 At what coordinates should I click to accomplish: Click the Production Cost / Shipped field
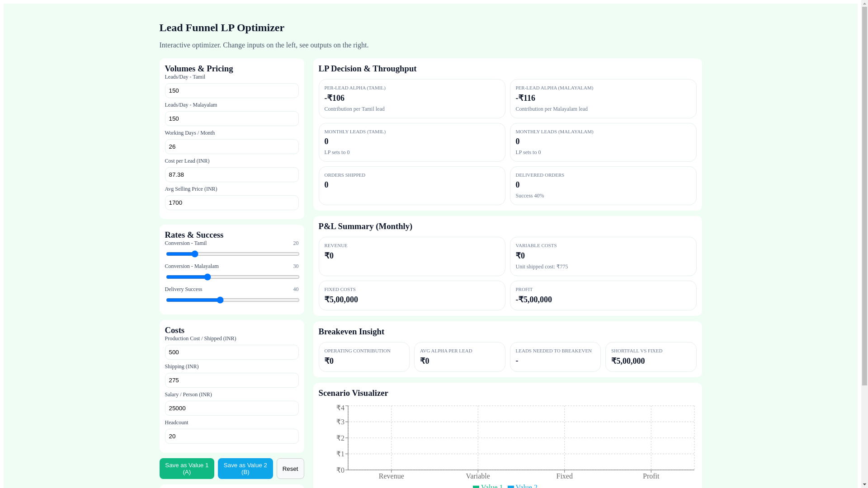pos(231,352)
